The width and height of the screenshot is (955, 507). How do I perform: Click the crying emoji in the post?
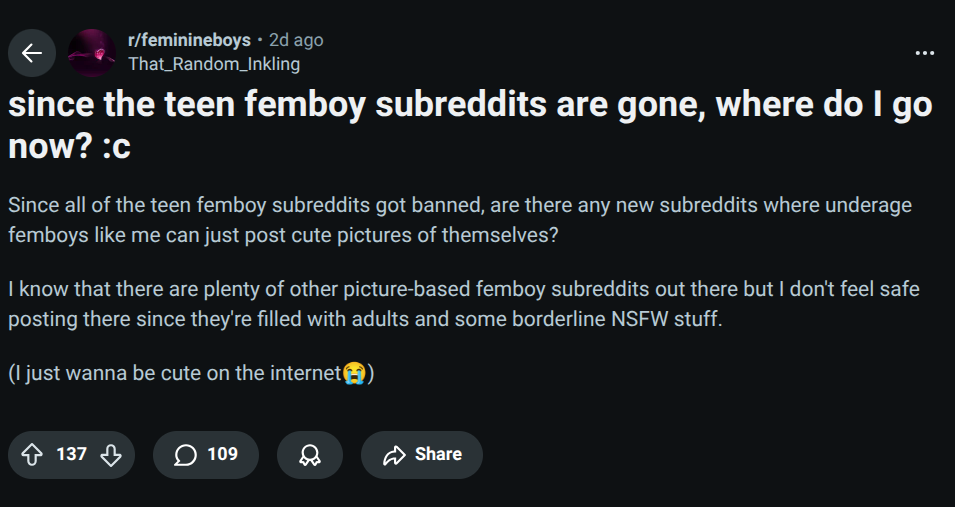coord(354,374)
